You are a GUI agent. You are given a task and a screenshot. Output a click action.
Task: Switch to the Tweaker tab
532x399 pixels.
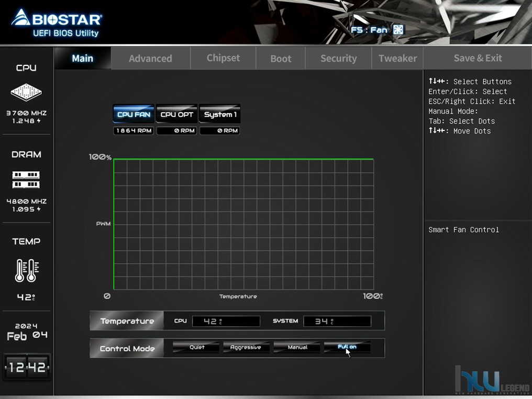[x=397, y=58]
